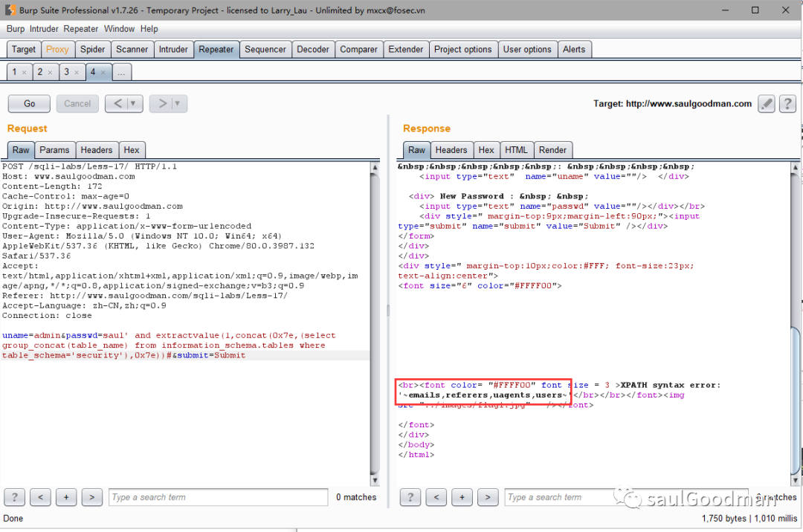Image resolution: width=803 pixels, height=532 pixels.
Task: Switch to the Target tab
Action: click(24, 50)
